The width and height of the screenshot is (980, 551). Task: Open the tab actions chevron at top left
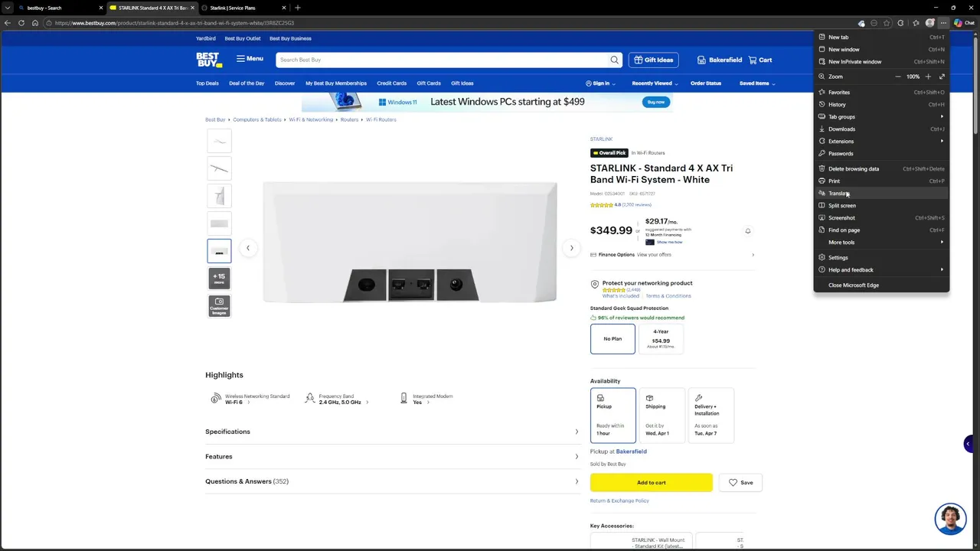[8, 8]
